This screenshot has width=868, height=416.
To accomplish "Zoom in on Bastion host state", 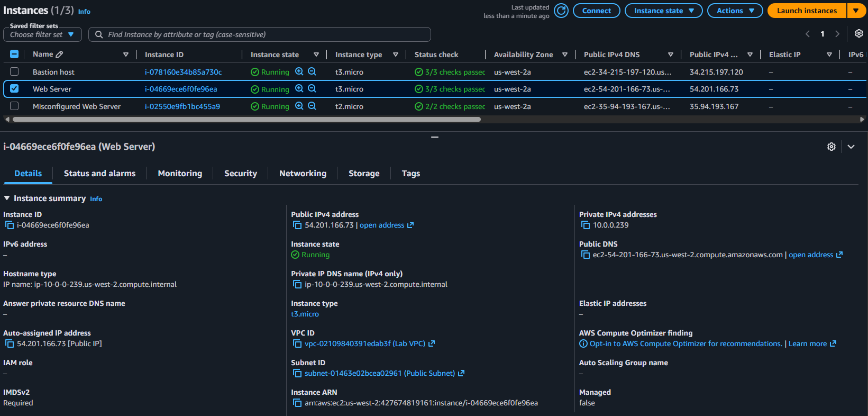I will point(299,71).
